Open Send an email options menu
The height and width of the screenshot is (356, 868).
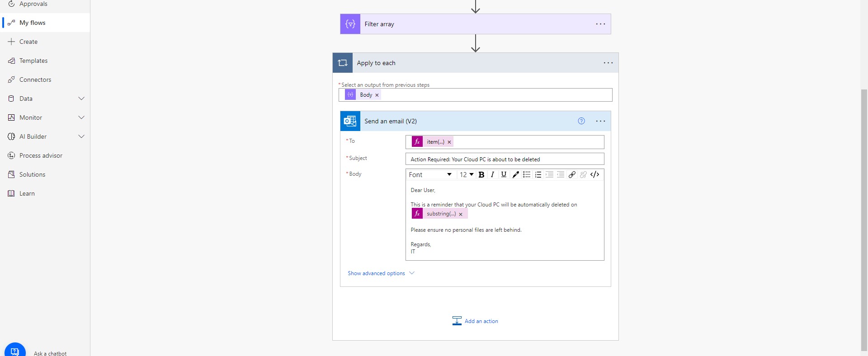pos(600,121)
